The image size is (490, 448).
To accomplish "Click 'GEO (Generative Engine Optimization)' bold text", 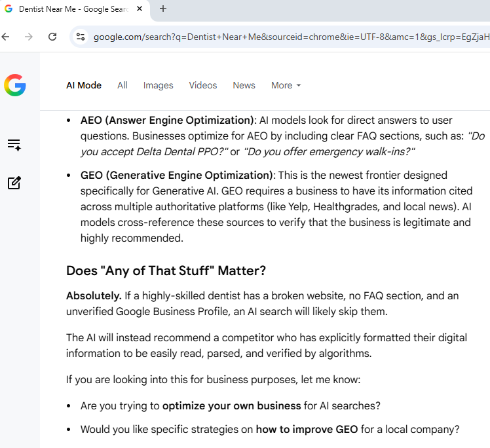I will [178, 176].
